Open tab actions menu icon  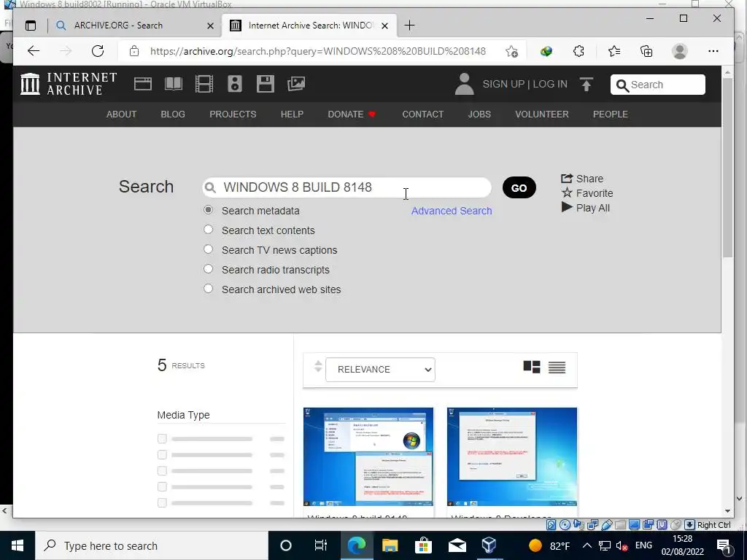(31, 26)
